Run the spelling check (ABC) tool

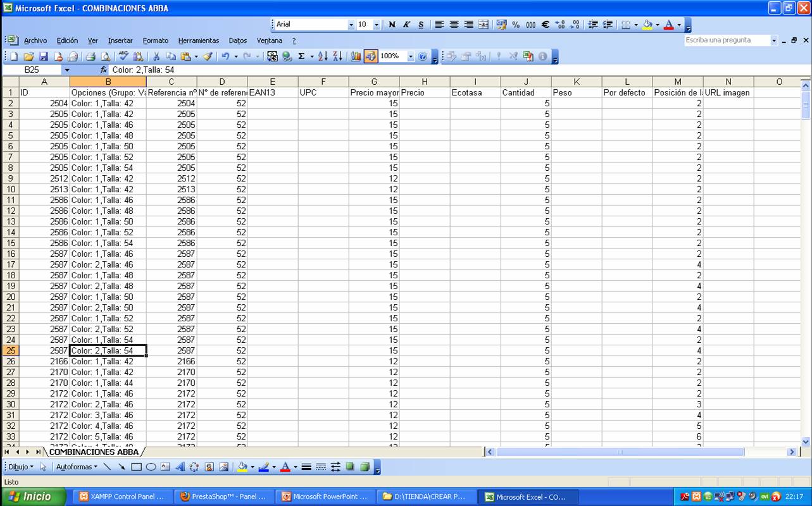click(123, 56)
